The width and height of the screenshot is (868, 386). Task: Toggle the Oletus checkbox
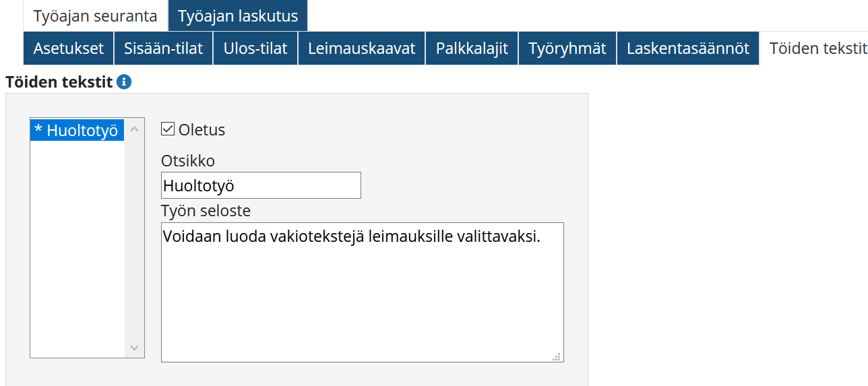(168, 129)
